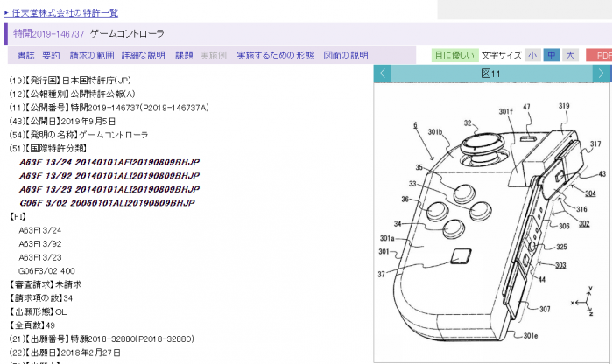Screen dimensions: 613x364
Task: Jump to 図面の説明 section
Action: point(346,55)
